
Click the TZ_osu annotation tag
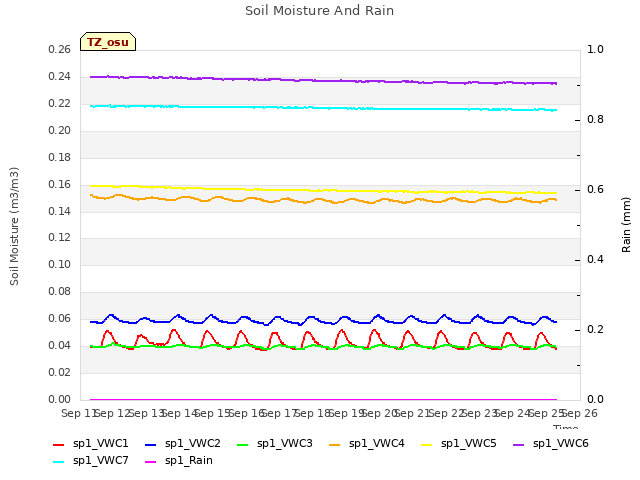(108, 42)
